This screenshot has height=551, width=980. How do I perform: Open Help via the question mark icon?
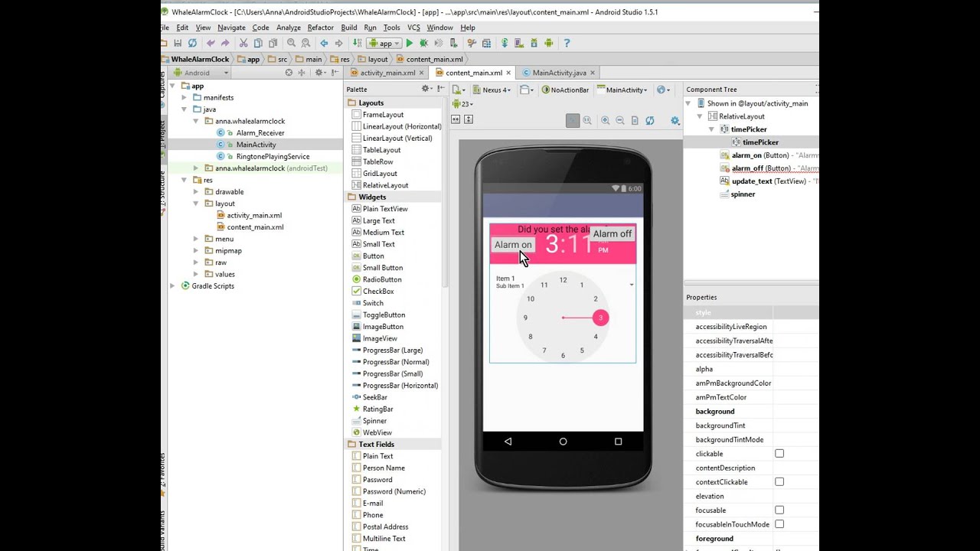pyautogui.click(x=567, y=44)
